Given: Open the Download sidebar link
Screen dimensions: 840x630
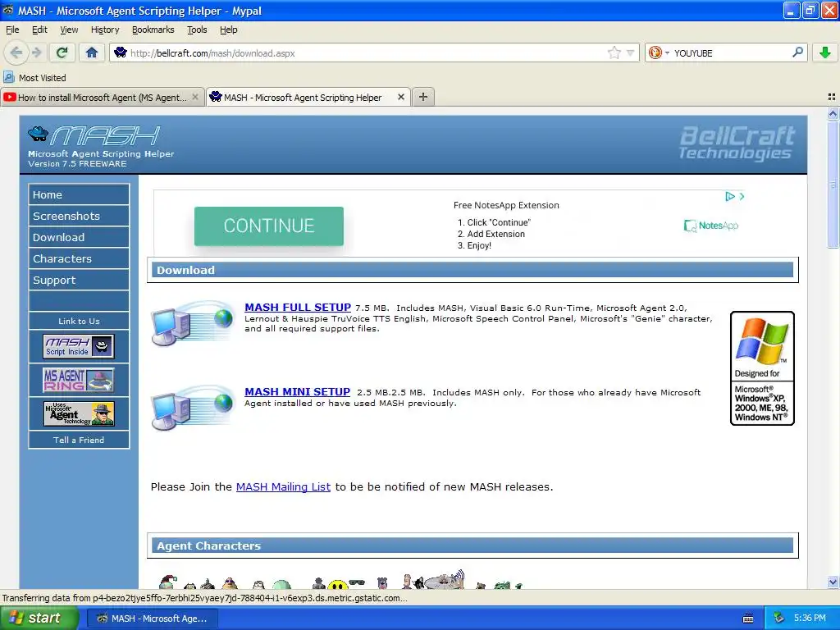Looking at the screenshot, I should tap(79, 237).
